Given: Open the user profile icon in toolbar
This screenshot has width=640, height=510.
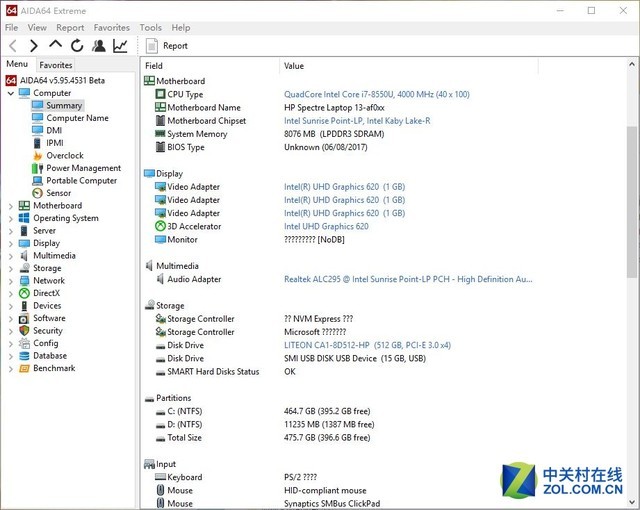Looking at the screenshot, I should click(98, 46).
